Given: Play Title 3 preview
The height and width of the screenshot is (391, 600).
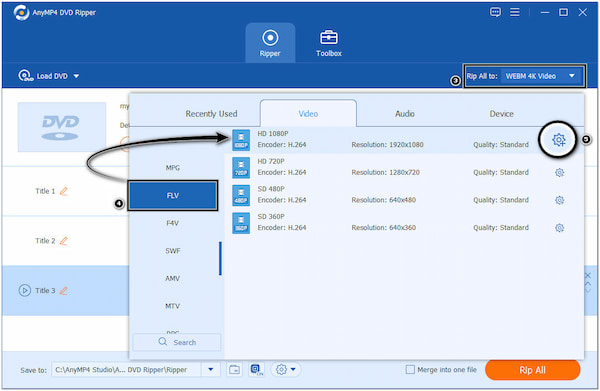Looking at the screenshot, I should pos(25,291).
